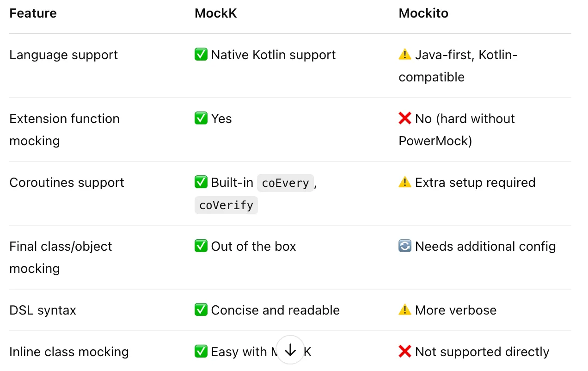
Task: Click the checkmark icon beside Concise and readable
Action: 201,309
